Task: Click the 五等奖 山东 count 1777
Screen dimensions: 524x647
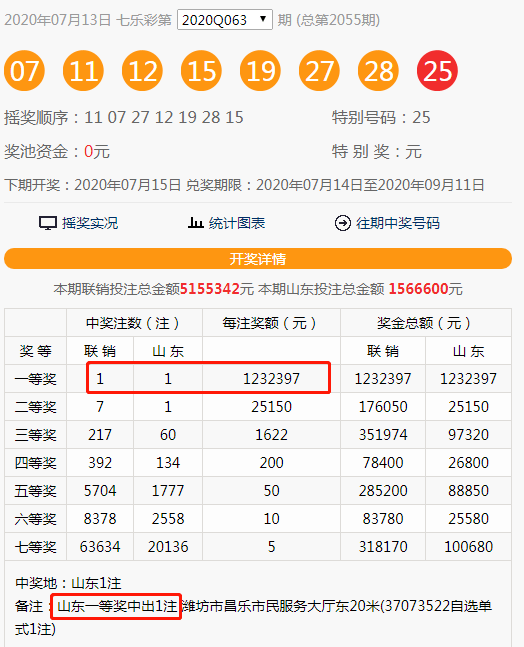Action: pos(168,491)
